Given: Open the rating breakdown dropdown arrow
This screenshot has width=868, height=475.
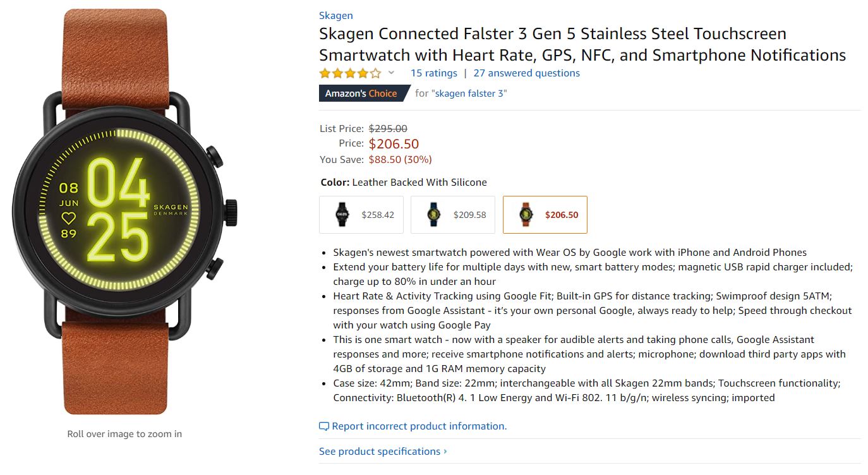Looking at the screenshot, I should pyautogui.click(x=391, y=73).
